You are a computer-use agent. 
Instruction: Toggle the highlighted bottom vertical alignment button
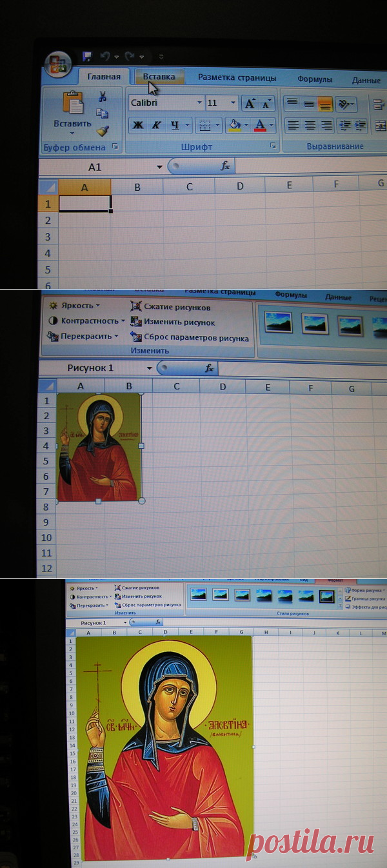pyautogui.click(x=324, y=103)
